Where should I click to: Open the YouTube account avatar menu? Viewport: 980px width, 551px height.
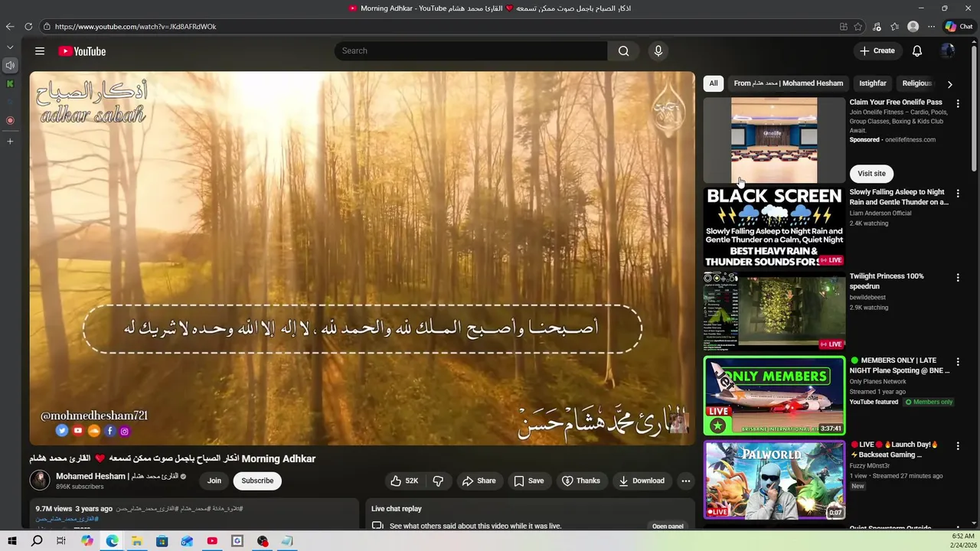click(947, 51)
